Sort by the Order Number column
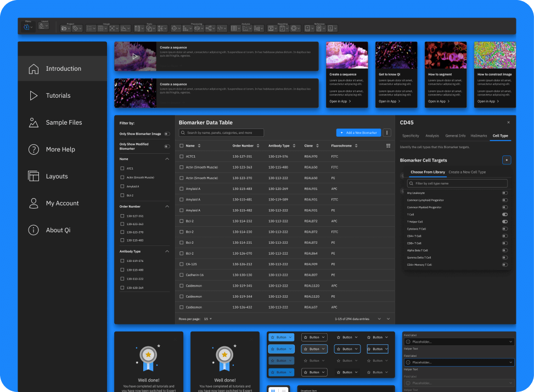 click(258, 146)
